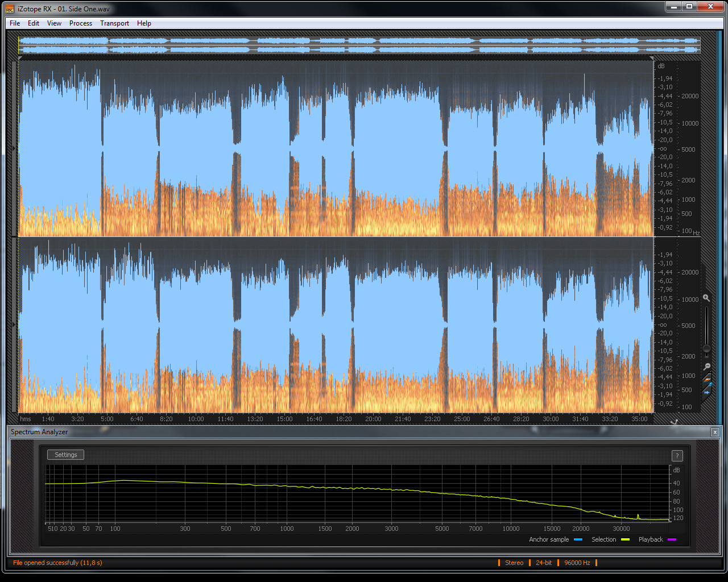Click the zoom in magnifier icon
728x582 pixels.
pos(706,298)
